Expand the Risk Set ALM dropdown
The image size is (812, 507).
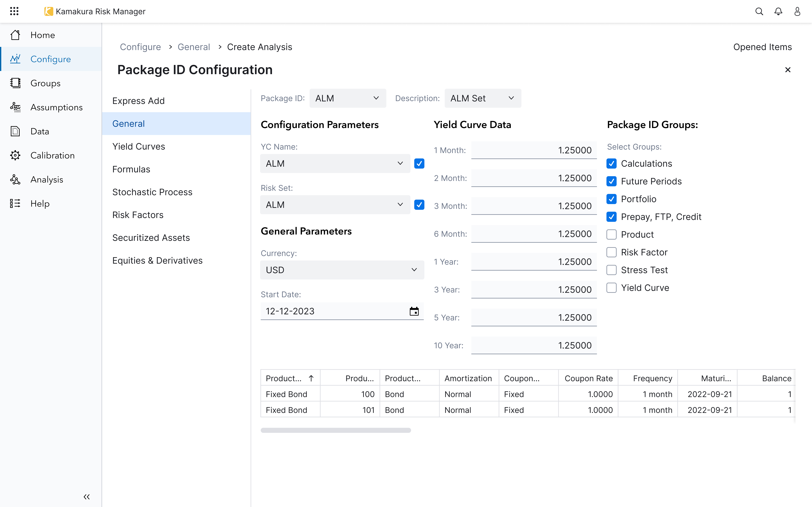click(x=335, y=205)
